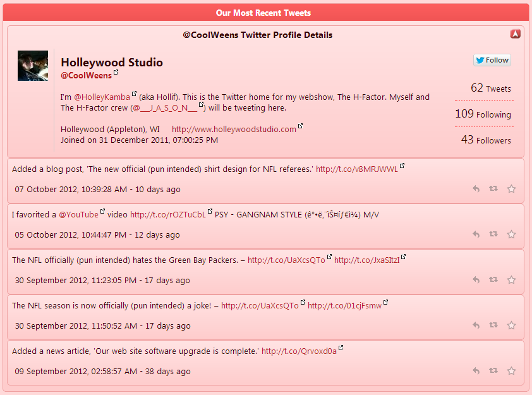Click the 62 Tweets count
The width and height of the screenshot is (532, 395).
(x=490, y=88)
